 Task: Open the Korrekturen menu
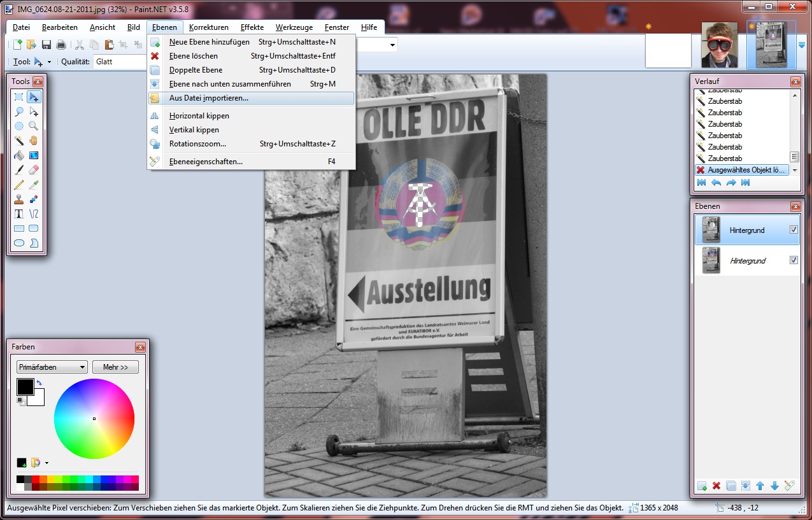pos(209,27)
